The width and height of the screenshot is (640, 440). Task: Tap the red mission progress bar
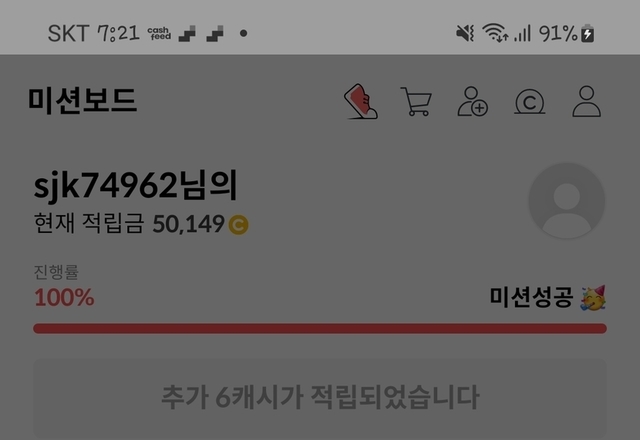320,329
